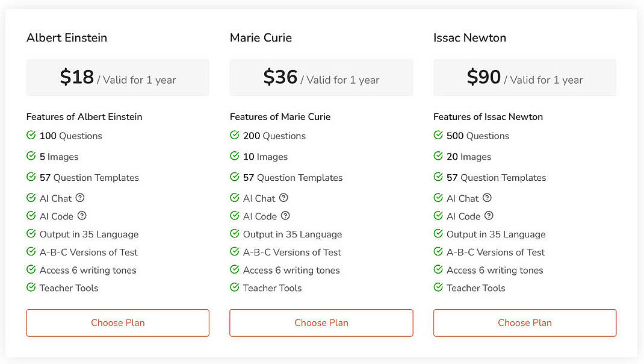Screen dimensions: 644x364
Task: Choose the Marie Curie plan
Action: 321,322
